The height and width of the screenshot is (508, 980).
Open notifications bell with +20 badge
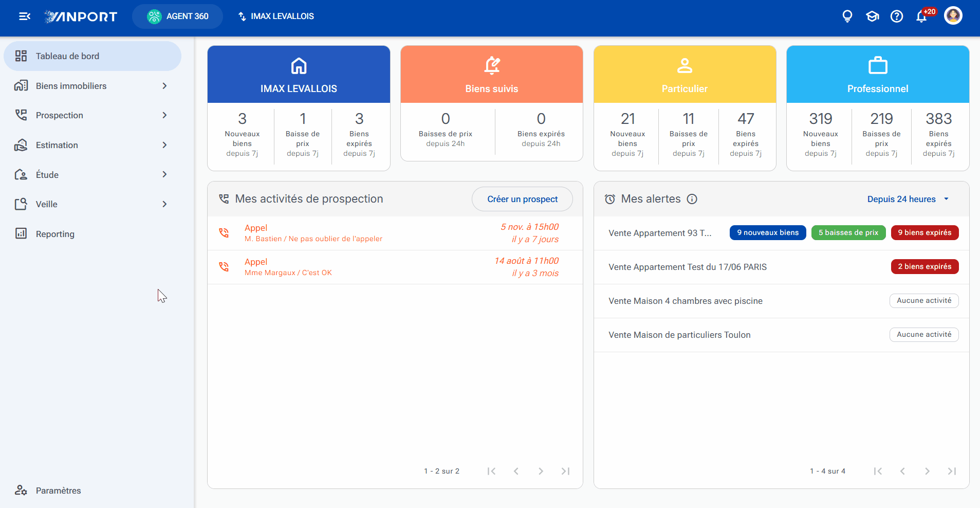click(922, 16)
